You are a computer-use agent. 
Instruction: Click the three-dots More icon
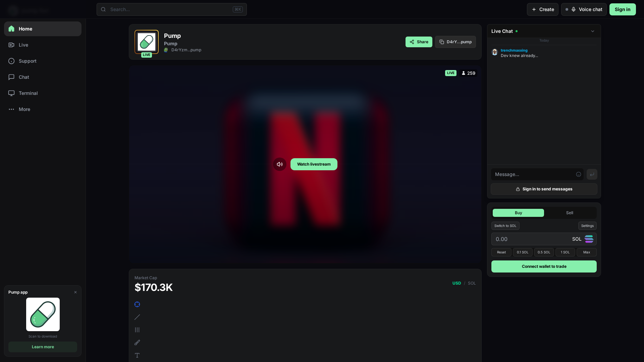click(x=11, y=109)
